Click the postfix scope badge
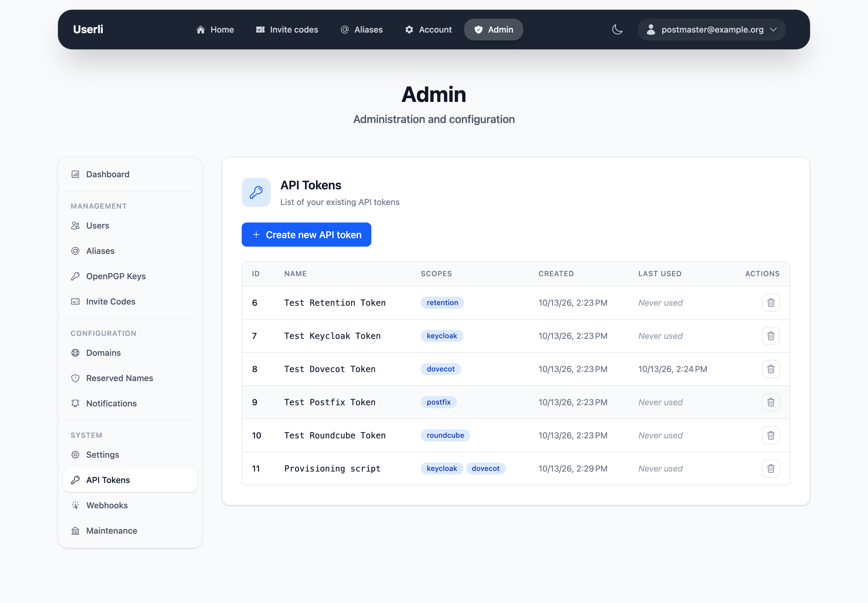 (x=439, y=403)
